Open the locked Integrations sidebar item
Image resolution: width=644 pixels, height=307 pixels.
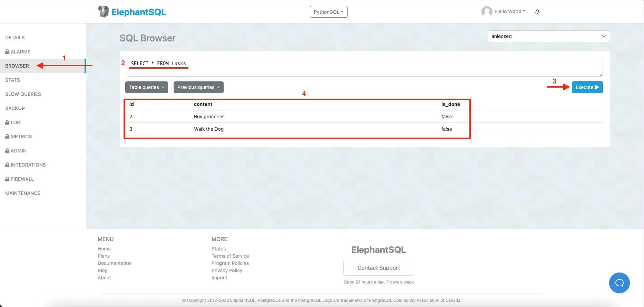tap(26, 165)
